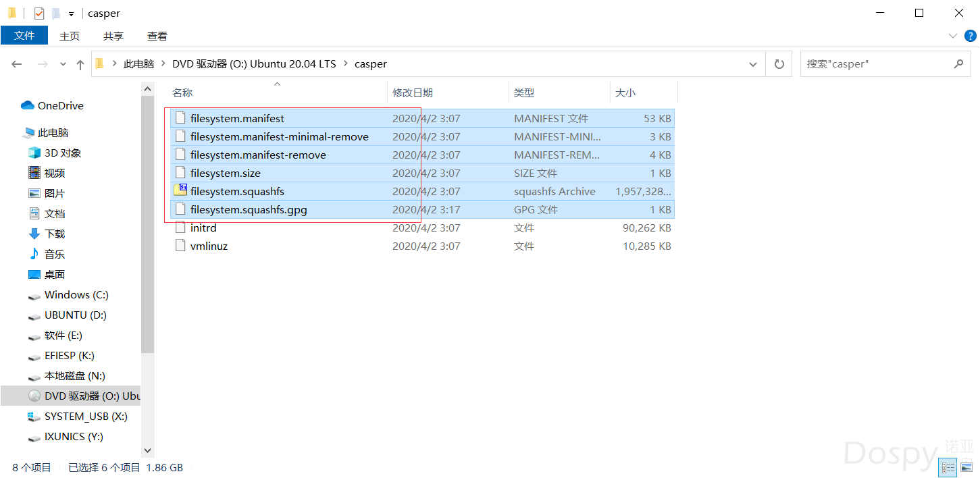
Task: Open recent locations dropdown arrow
Action: 63,64
